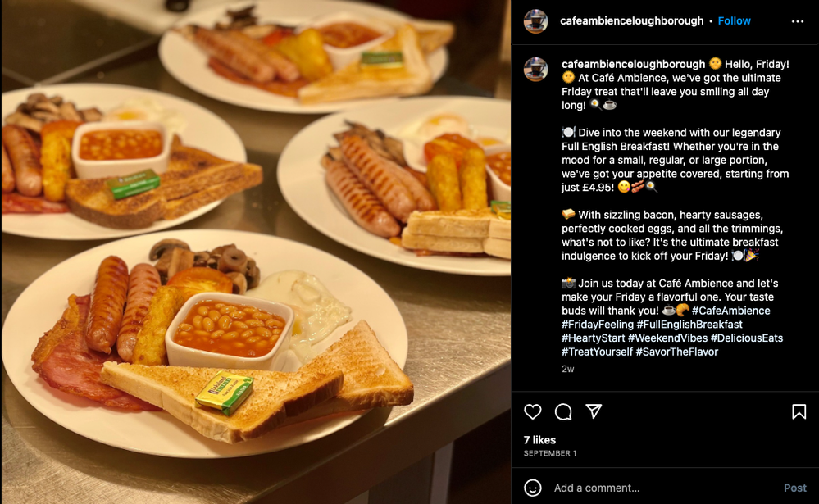Open the #TreatYourself hashtag
This screenshot has height=504, width=819.
597,352
